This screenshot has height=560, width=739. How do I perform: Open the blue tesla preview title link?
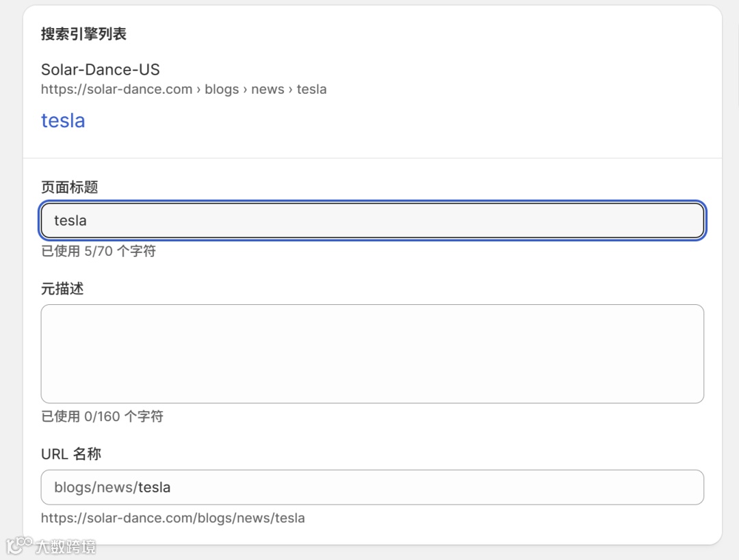pos(63,120)
